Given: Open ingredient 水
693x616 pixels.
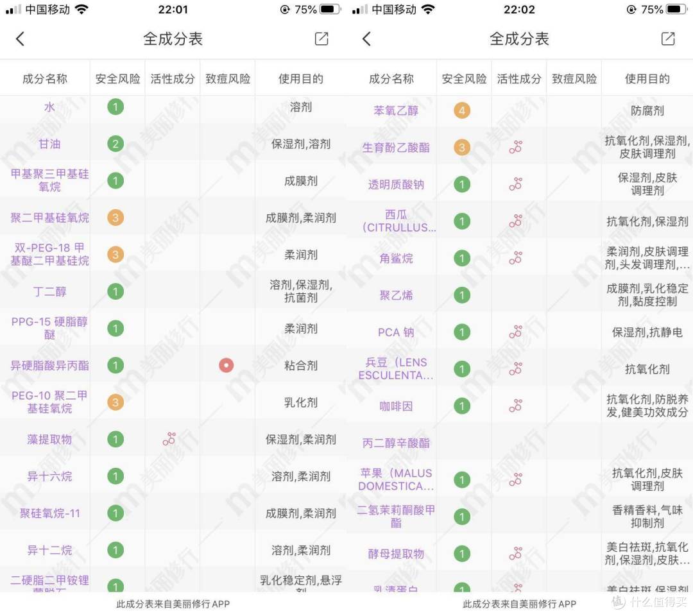Looking at the screenshot, I should pos(49,107).
